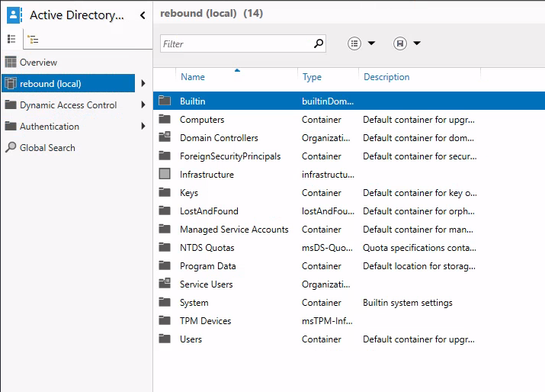The image size is (545, 392).
Task: Click the view options list icon
Action: pos(354,43)
